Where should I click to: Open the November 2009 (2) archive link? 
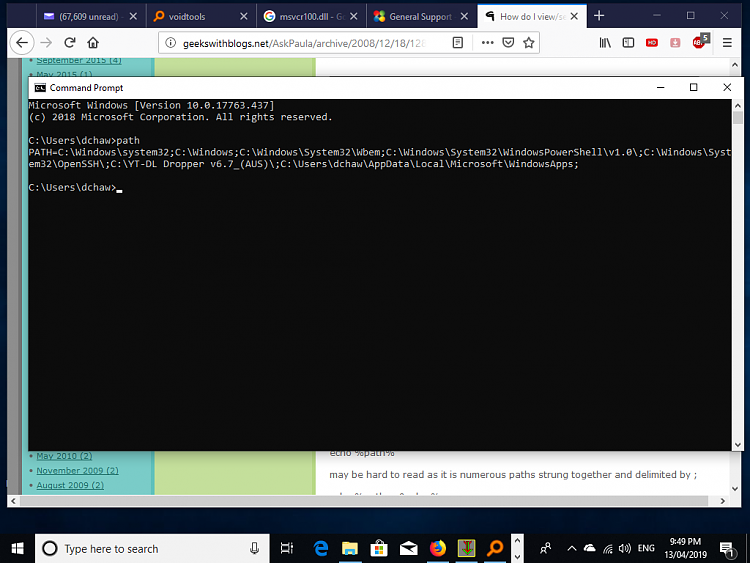pos(77,471)
